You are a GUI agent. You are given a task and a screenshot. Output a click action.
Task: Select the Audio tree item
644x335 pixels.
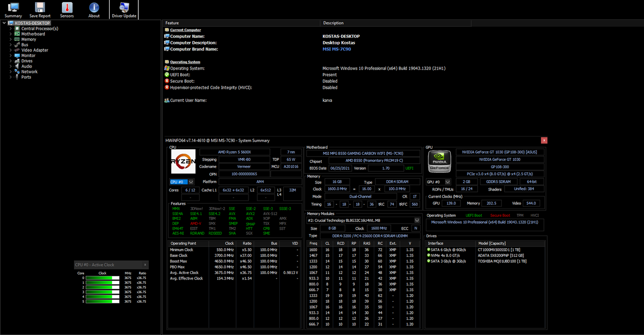click(x=27, y=66)
